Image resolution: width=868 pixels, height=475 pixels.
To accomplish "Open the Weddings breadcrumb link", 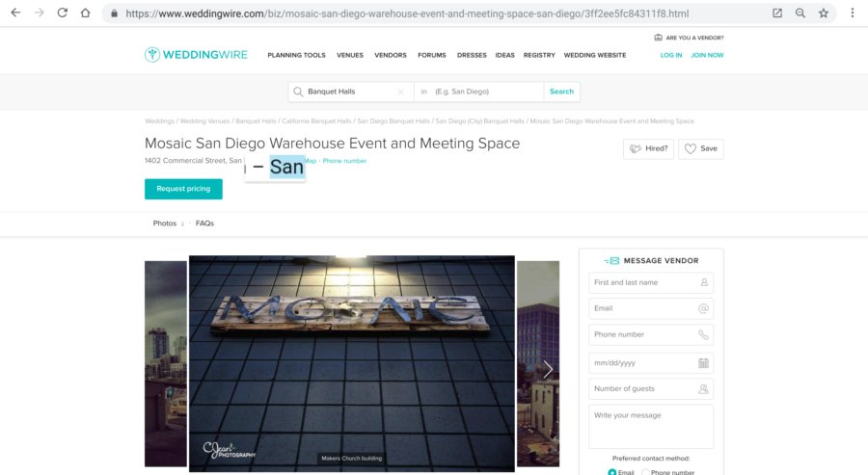I will (159, 121).
